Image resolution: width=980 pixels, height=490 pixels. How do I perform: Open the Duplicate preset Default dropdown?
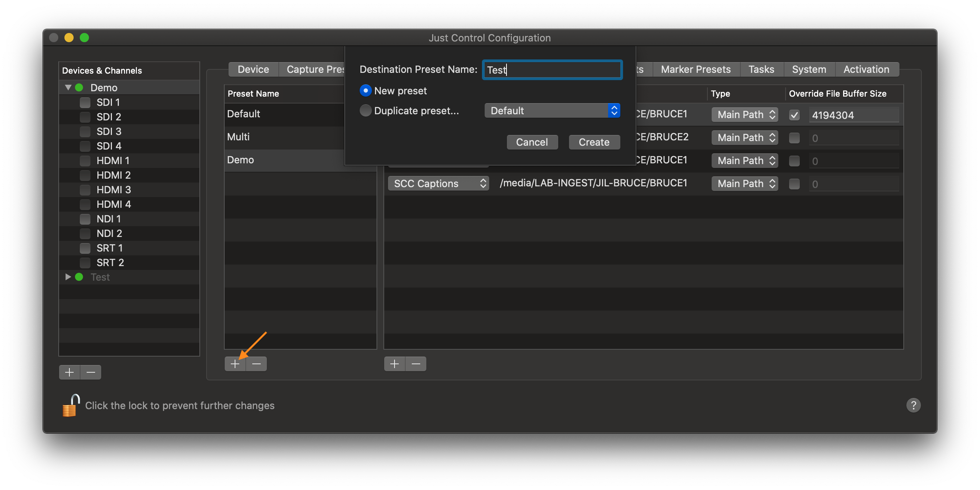pyautogui.click(x=552, y=110)
